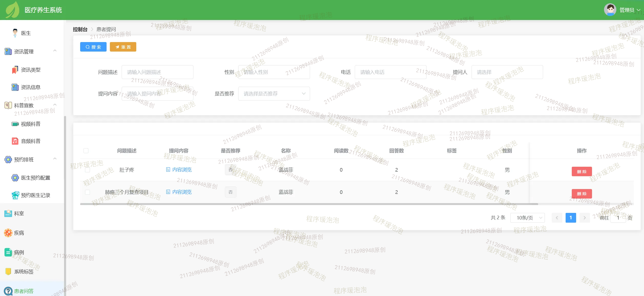Viewport: 644px width, 296px height.
Task: Click the 视频科普 video camera icon
Action: (15, 124)
